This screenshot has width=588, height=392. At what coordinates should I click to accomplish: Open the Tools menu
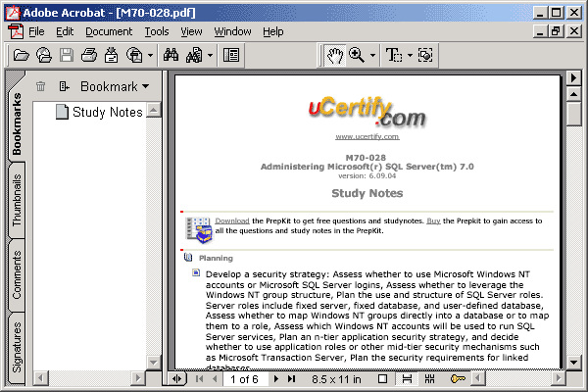coord(157,31)
